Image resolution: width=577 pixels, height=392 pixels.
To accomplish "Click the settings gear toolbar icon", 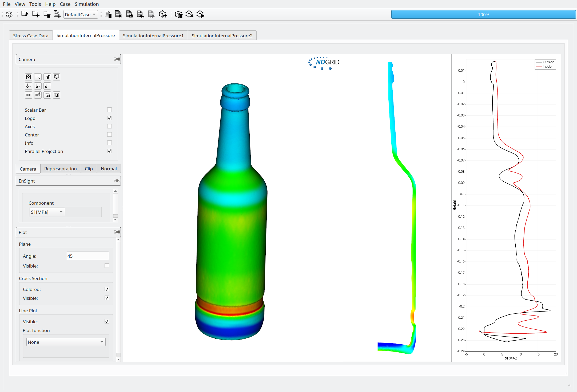I will point(9,14).
